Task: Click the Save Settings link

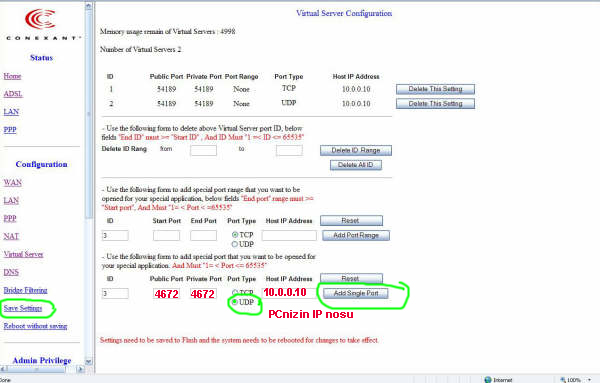Action: tap(23, 308)
